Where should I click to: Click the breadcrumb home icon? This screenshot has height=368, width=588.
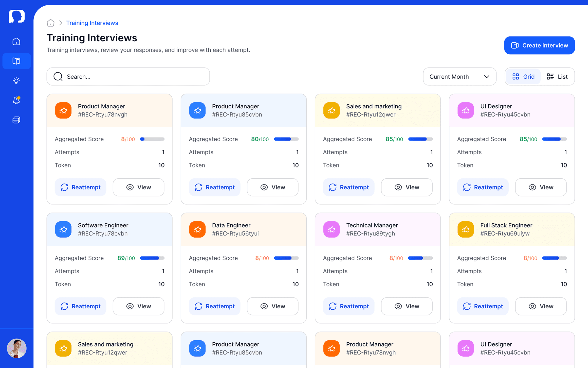point(51,23)
